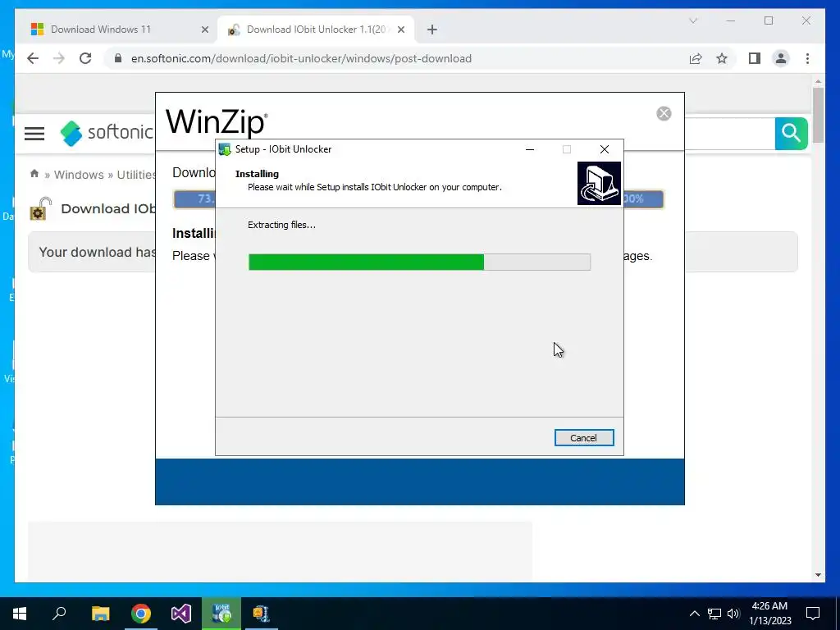Open Visual Studio from taskbar
The image size is (840, 630).
tap(181, 614)
